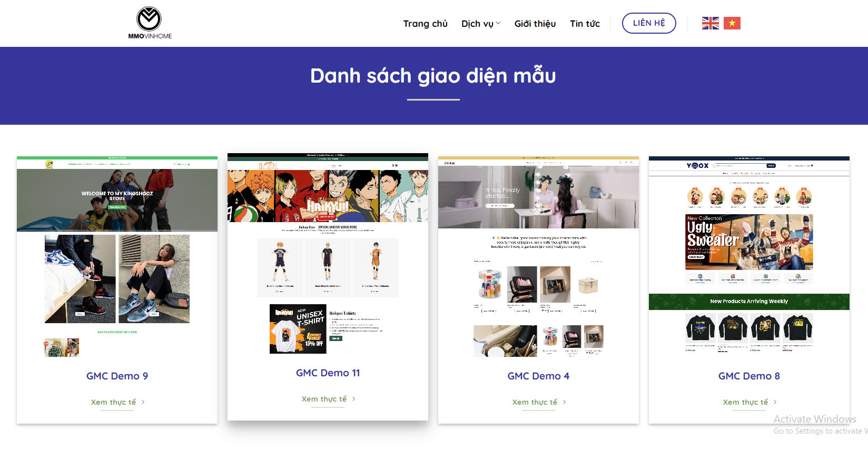Screen dimensions: 868x450
Task: Open Xem thực tế for GMC Demo 4
Action: tap(535, 402)
